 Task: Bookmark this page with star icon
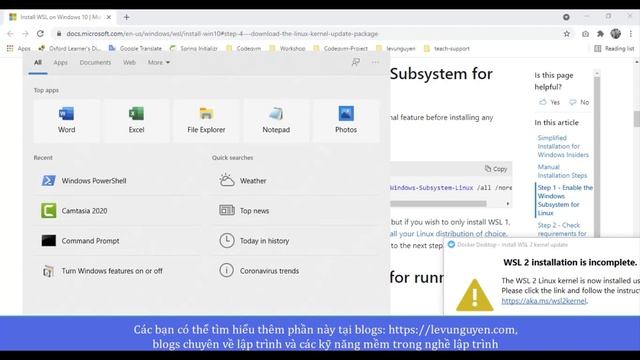[567, 34]
